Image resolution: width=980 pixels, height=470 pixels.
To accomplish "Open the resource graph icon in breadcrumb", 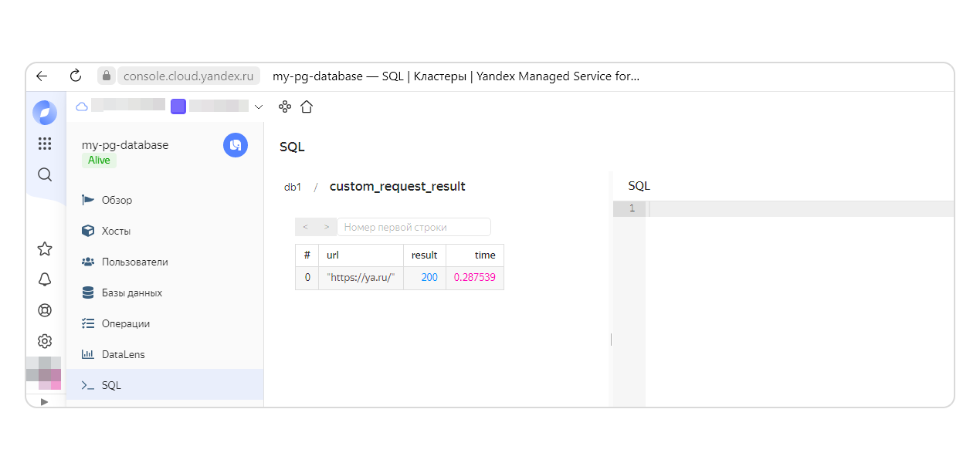I will [285, 107].
